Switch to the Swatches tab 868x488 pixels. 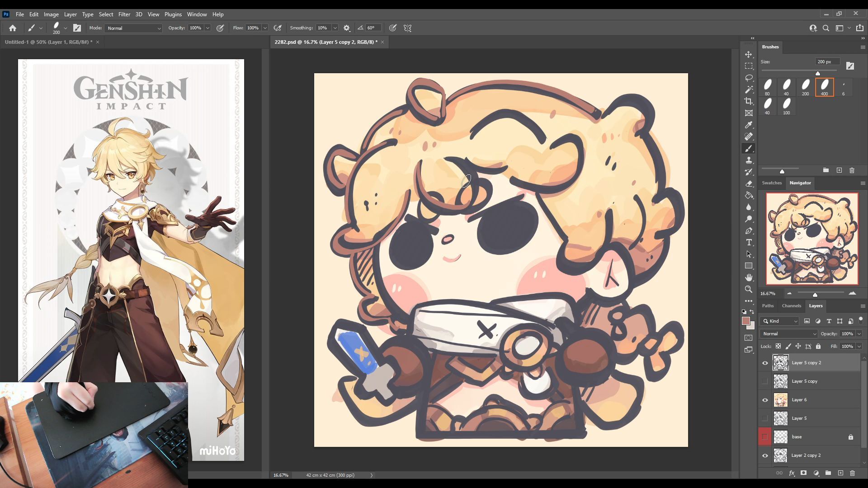(x=772, y=183)
